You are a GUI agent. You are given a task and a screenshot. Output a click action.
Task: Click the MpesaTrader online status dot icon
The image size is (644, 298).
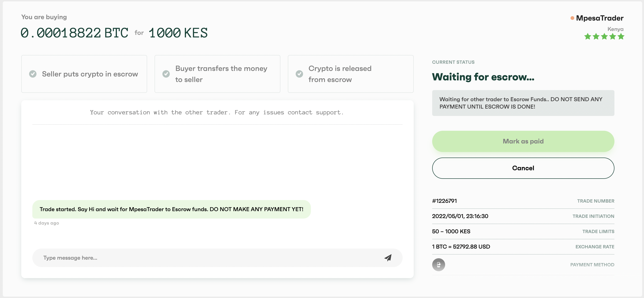point(571,18)
